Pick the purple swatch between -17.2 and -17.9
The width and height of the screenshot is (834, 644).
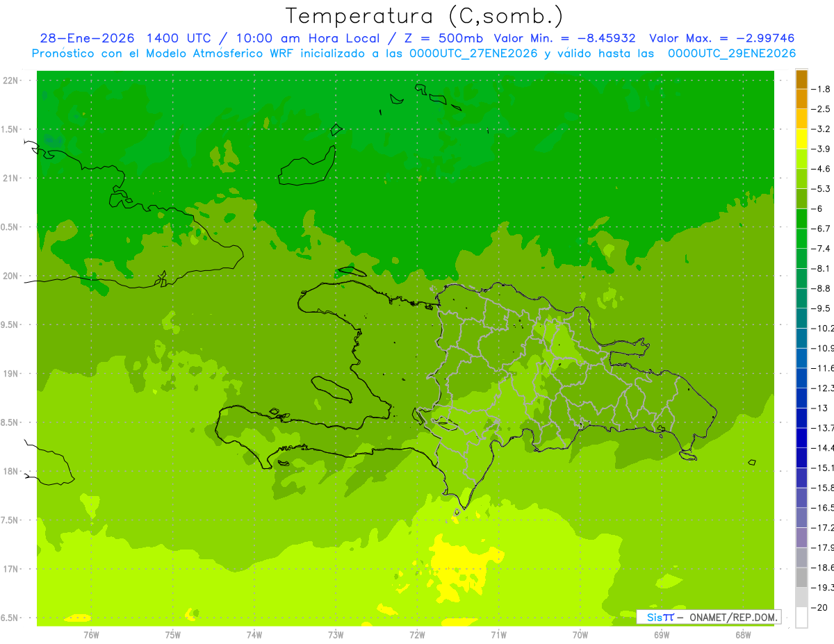(x=801, y=538)
